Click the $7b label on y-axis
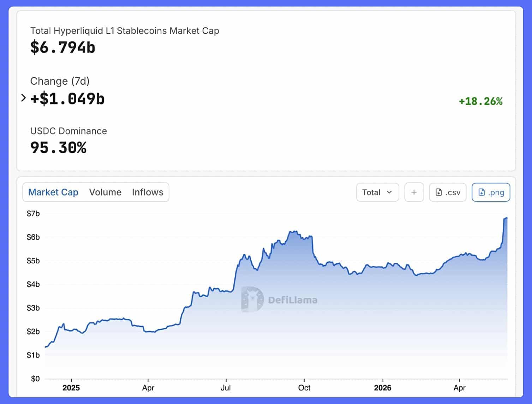The width and height of the screenshot is (532, 404). (x=33, y=213)
